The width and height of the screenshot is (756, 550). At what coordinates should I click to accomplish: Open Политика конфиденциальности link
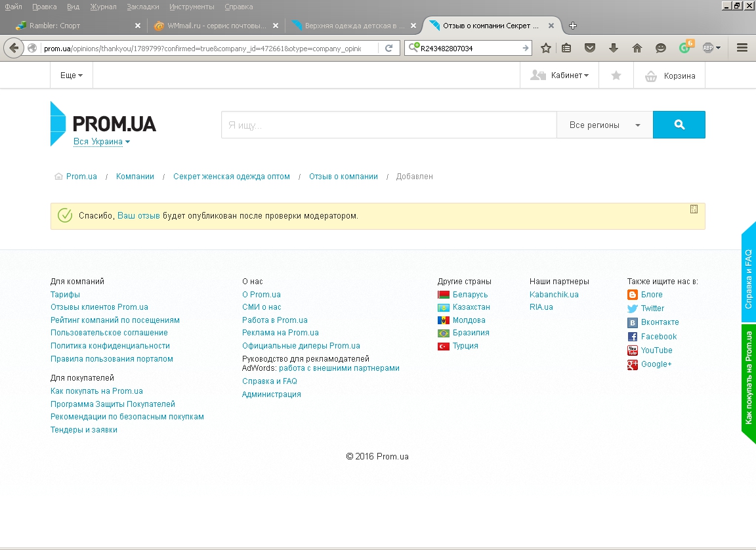[110, 346]
